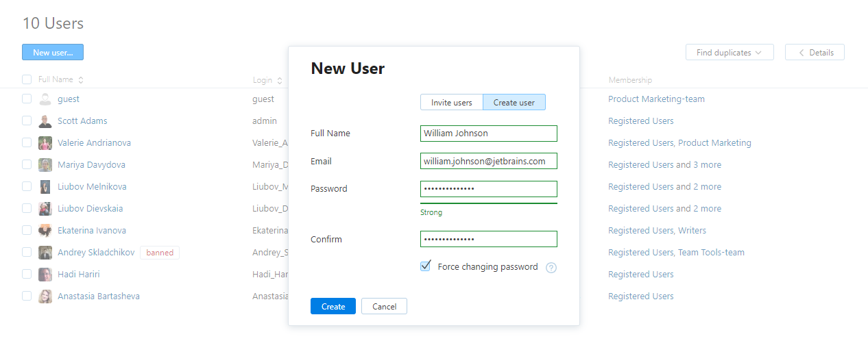The width and height of the screenshot is (868, 354).
Task: Select the Create user tab
Action: [514, 103]
